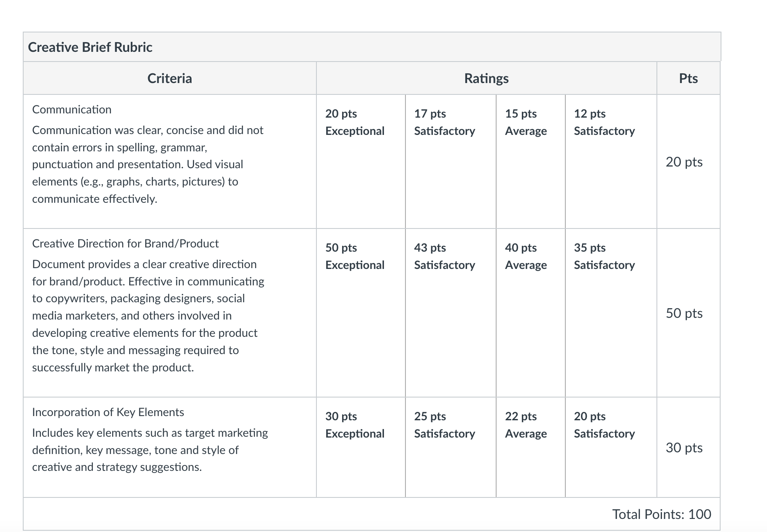Choose the 15 pts Average Communication rating

[x=531, y=161]
